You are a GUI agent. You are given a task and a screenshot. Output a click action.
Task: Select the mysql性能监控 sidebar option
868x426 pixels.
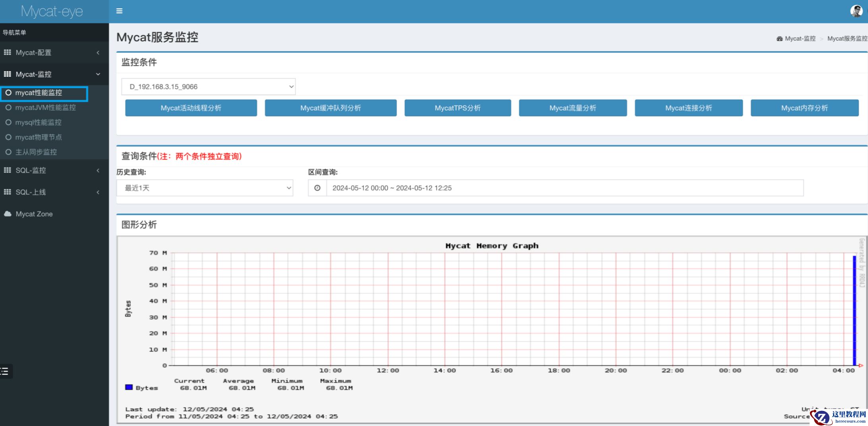point(38,122)
